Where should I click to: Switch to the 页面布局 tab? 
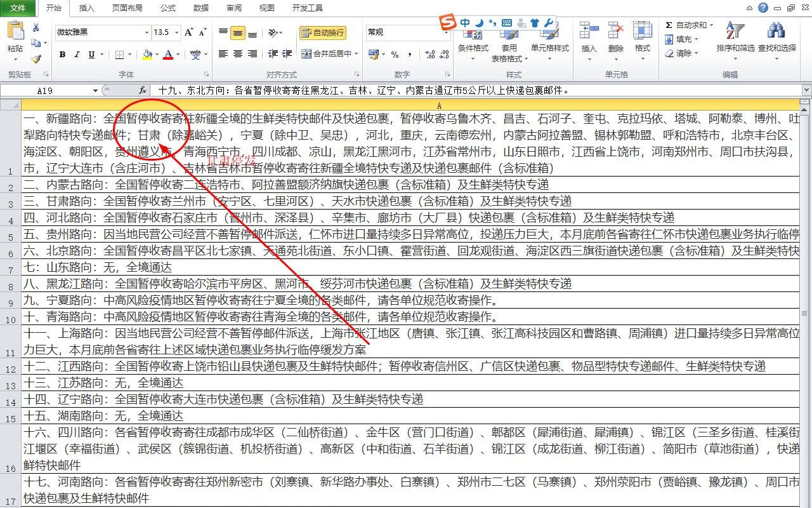coord(127,8)
